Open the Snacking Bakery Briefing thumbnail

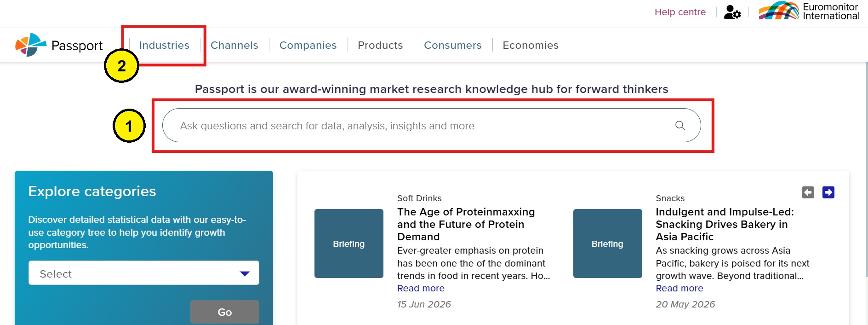[607, 244]
